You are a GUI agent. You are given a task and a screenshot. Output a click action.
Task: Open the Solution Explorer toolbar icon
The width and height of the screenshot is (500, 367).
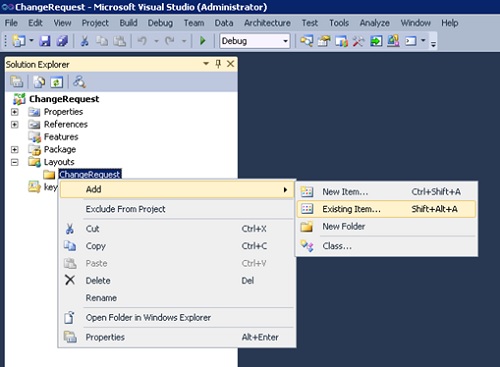point(306,41)
